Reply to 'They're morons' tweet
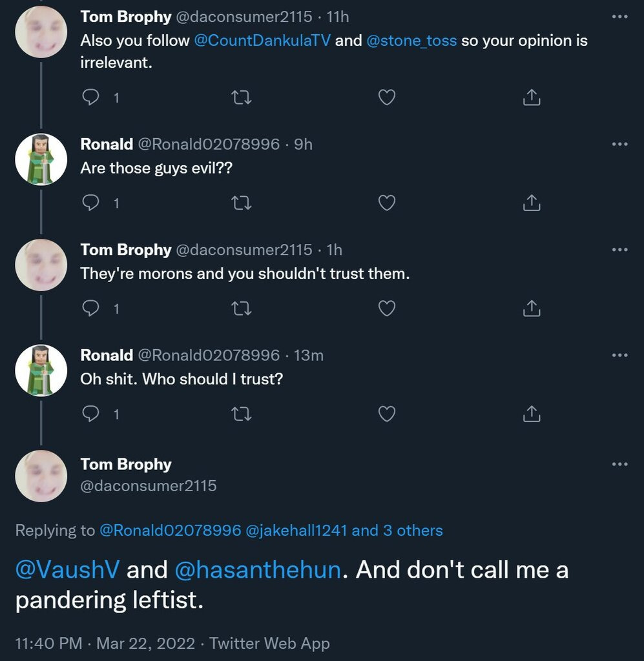Image resolution: width=644 pixels, height=661 pixels. 91,309
